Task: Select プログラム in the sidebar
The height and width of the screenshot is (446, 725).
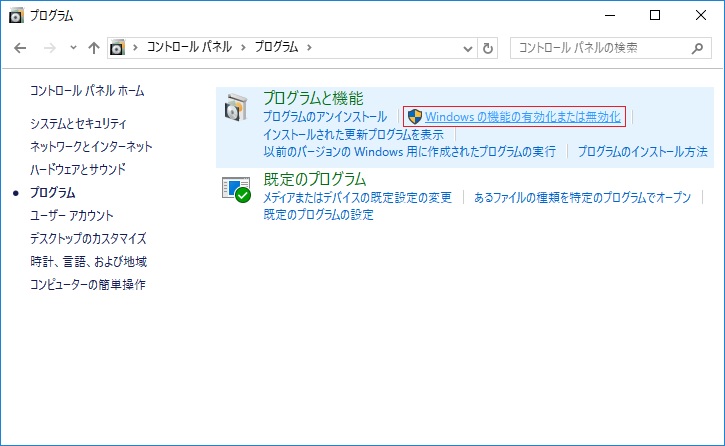Action: click(x=52, y=193)
